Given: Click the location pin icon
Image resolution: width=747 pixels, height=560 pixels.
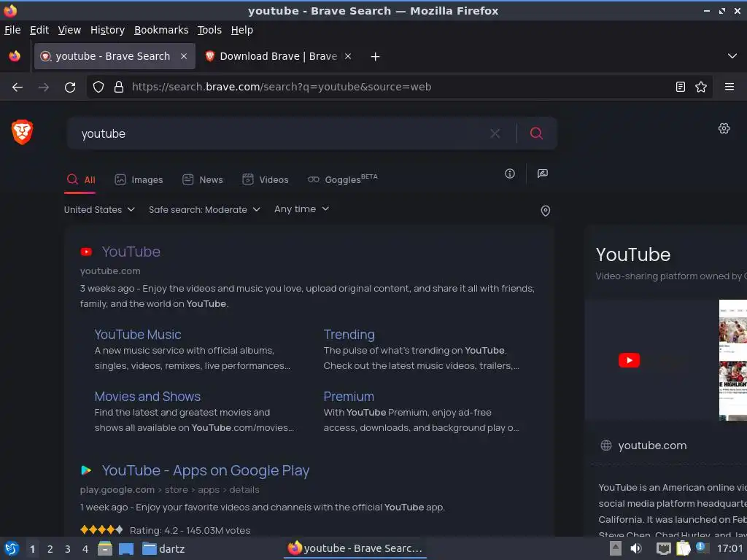Looking at the screenshot, I should click(546, 211).
